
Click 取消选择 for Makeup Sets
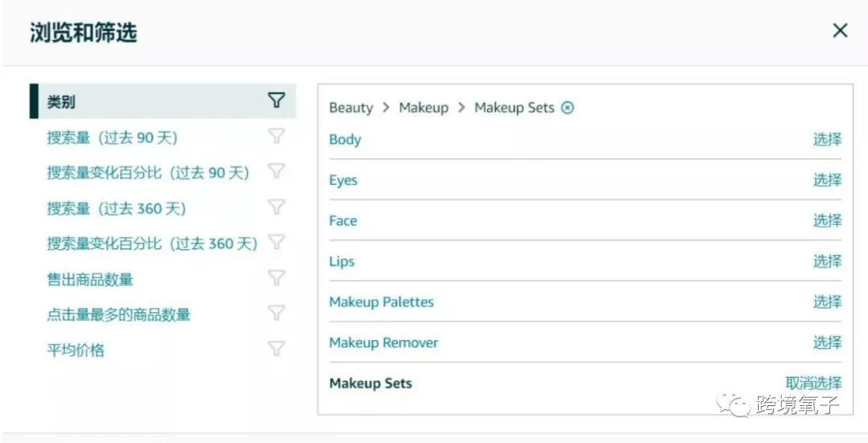click(813, 384)
